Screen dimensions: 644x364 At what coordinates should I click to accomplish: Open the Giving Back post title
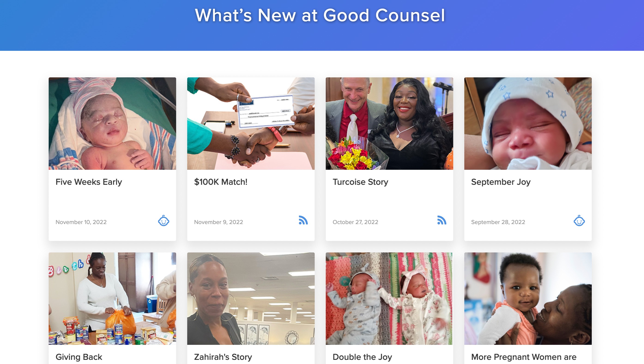pyautogui.click(x=79, y=357)
